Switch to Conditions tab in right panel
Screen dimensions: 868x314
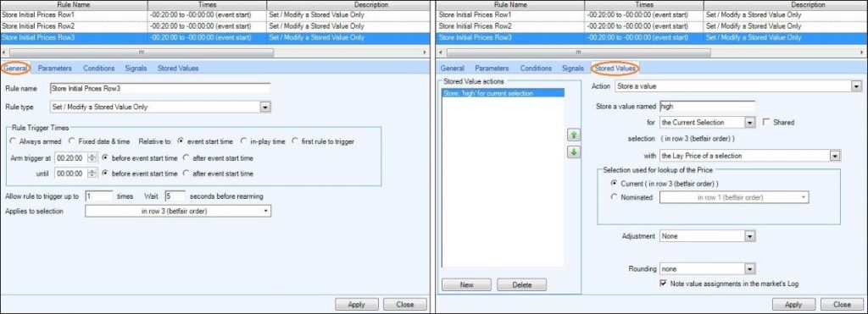click(x=536, y=68)
